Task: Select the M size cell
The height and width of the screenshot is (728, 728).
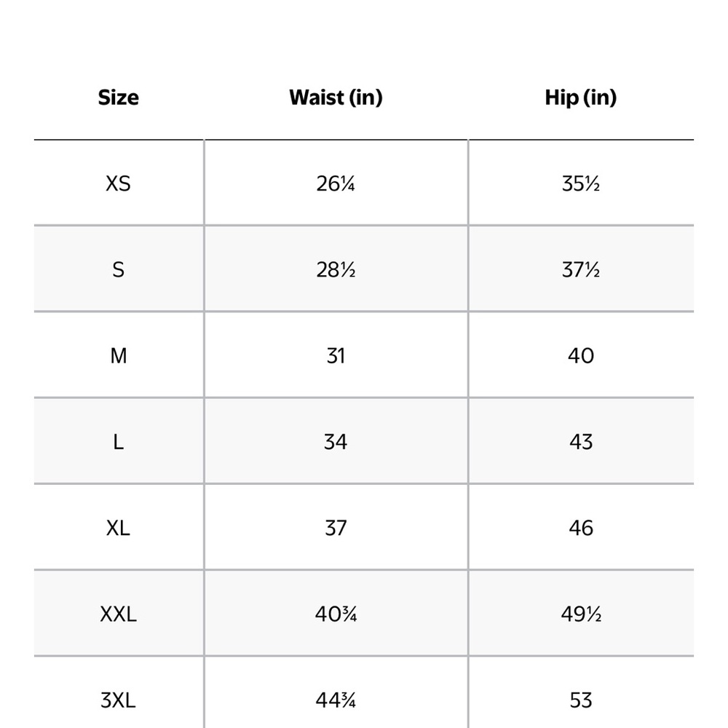Action: coord(119,356)
